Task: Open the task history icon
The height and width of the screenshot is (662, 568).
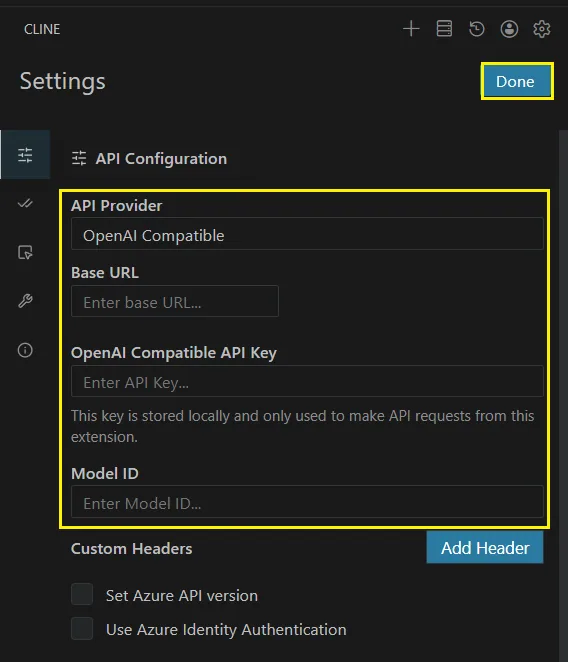Action: point(477,29)
